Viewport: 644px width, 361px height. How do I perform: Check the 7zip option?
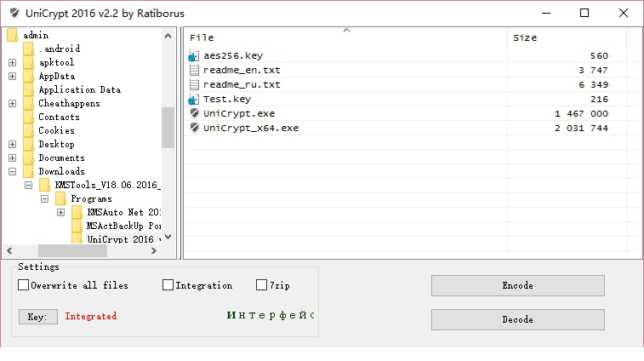262,285
